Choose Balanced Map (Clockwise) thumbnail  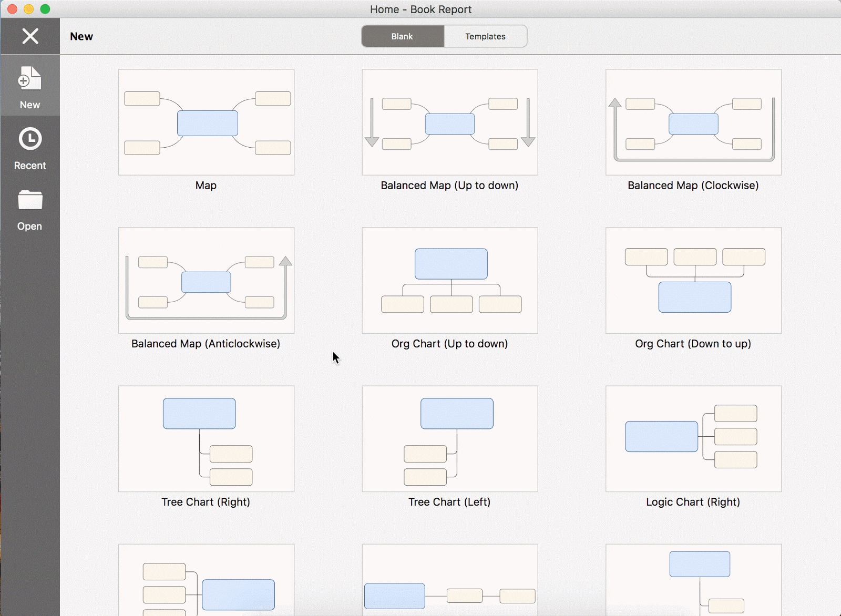coord(694,122)
